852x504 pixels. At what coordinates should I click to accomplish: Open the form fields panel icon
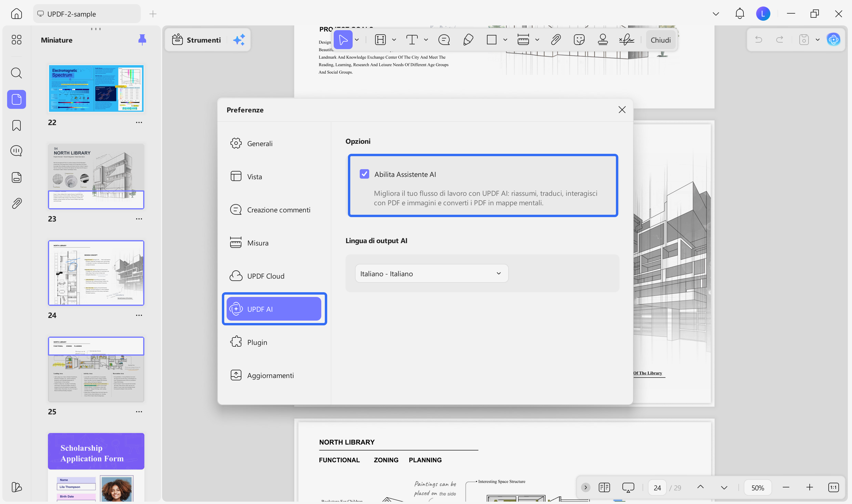tap(16, 177)
